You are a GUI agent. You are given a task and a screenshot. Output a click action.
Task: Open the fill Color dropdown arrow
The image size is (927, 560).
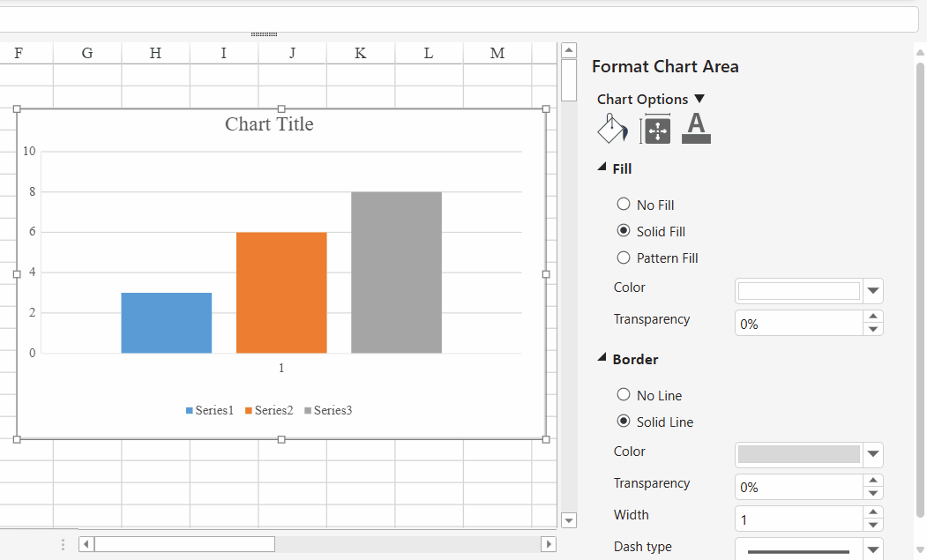pyautogui.click(x=873, y=291)
